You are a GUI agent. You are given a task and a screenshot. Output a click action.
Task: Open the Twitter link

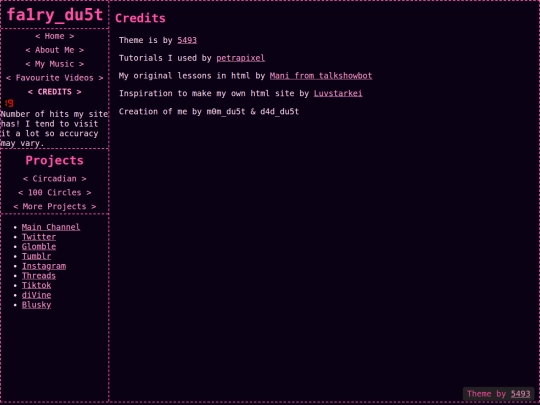39,237
